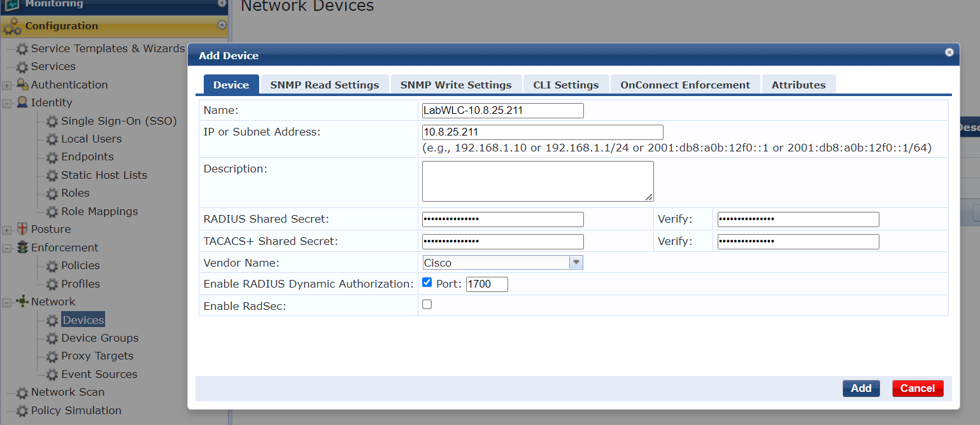Click the Devices gear icon
The image size is (980, 425).
52,321
